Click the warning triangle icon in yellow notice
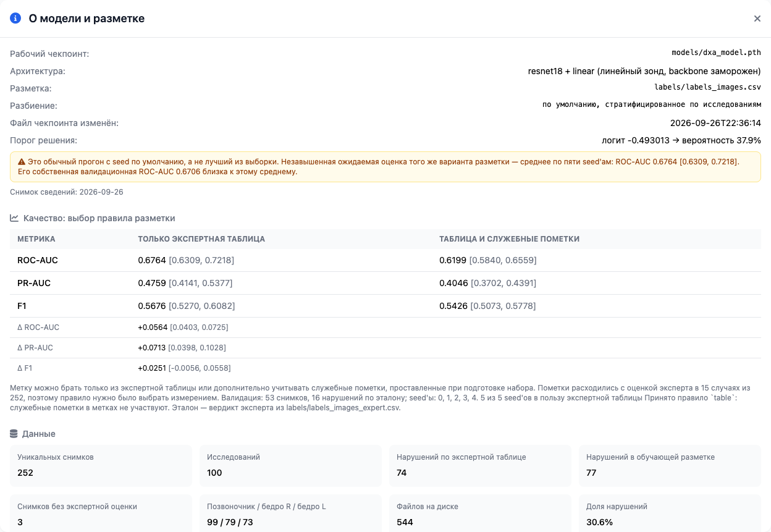771x532 pixels. (x=22, y=161)
